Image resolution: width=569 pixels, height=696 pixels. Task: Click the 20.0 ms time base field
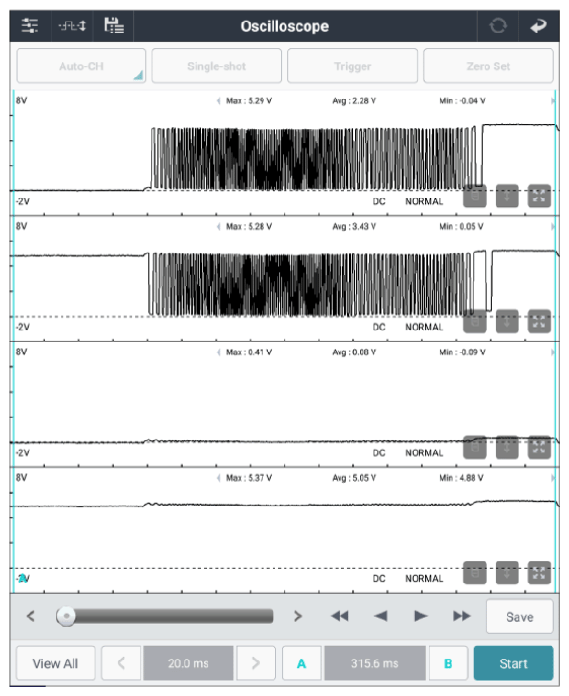point(188,663)
